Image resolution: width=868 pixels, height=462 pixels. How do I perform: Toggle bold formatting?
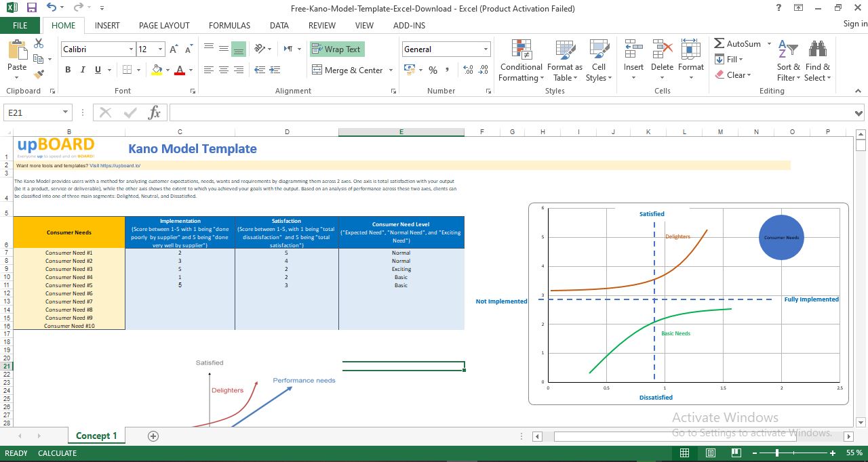[67, 70]
